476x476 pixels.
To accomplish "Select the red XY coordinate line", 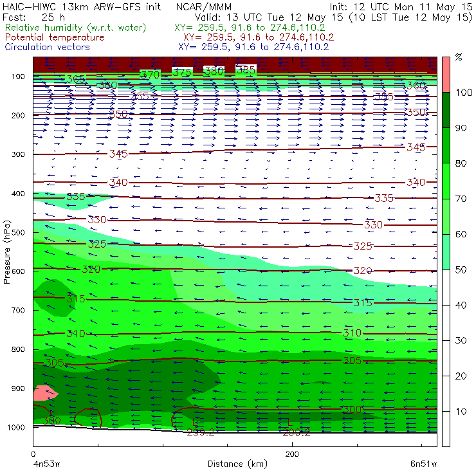I will click(259, 37).
